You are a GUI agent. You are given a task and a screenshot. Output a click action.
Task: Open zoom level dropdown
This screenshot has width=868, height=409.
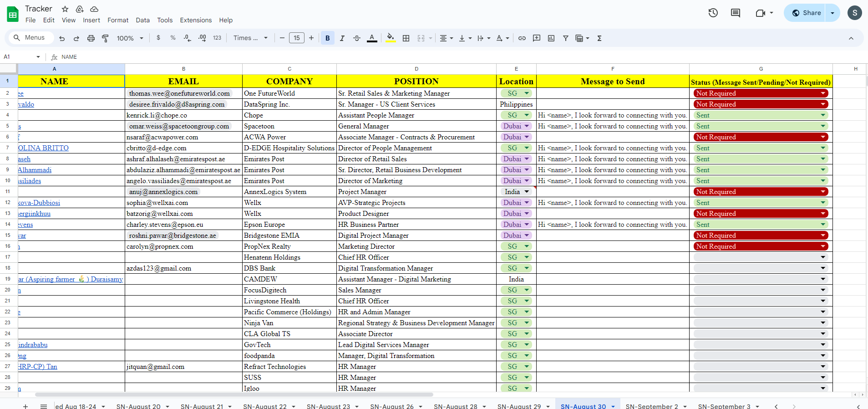click(130, 38)
